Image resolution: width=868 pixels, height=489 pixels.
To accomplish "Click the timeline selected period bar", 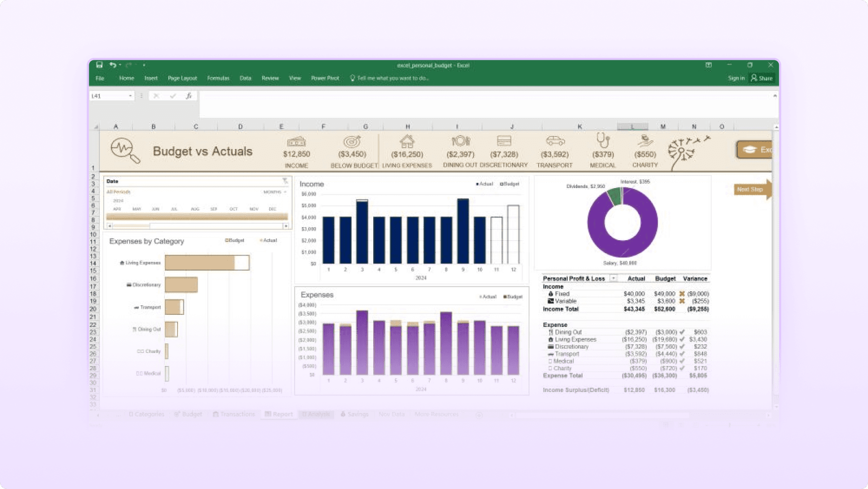I will tap(197, 217).
